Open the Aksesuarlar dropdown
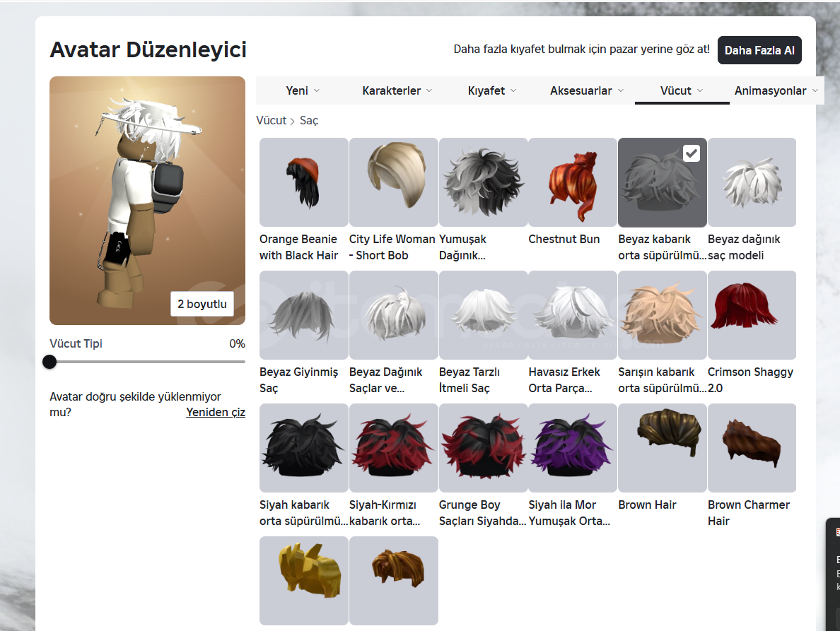840x631 pixels. tap(587, 91)
